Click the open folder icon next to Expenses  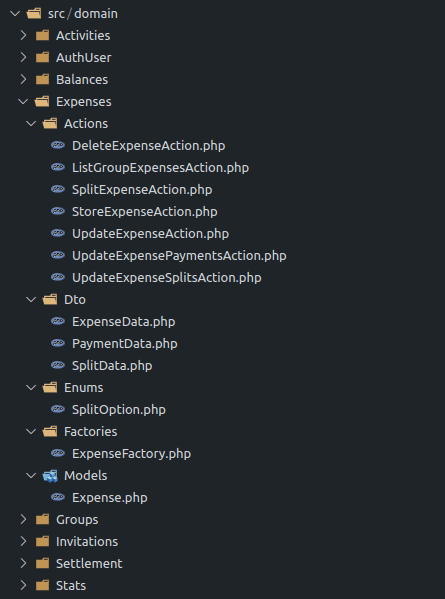click(x=42, y=102)
